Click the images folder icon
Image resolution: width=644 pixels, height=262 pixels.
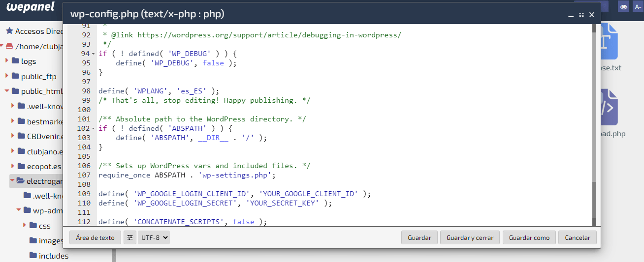coord(33,241)
